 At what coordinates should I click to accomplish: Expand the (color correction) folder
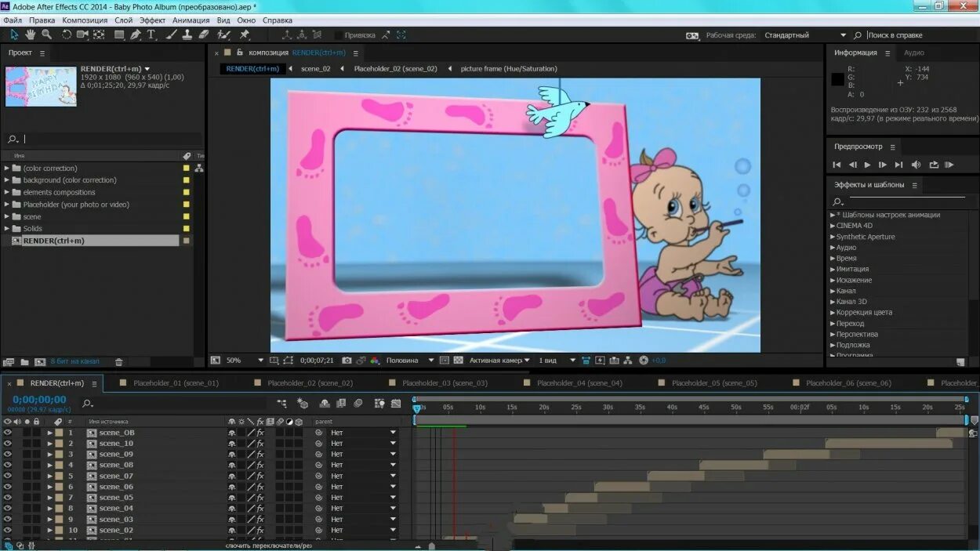click(x=7, y=169)
